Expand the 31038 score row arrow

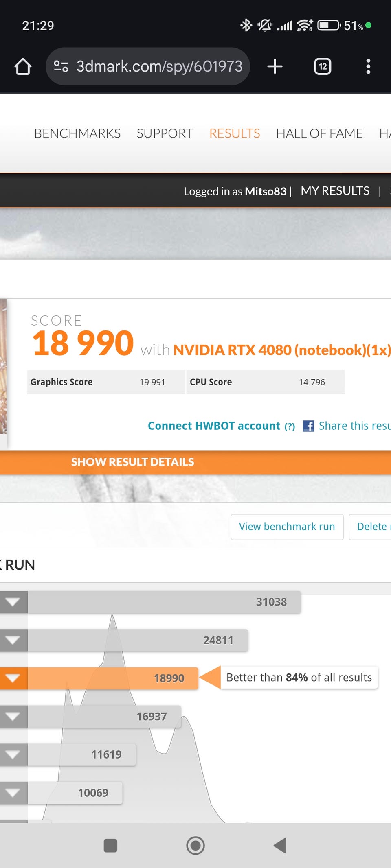[x=13, y=602]
